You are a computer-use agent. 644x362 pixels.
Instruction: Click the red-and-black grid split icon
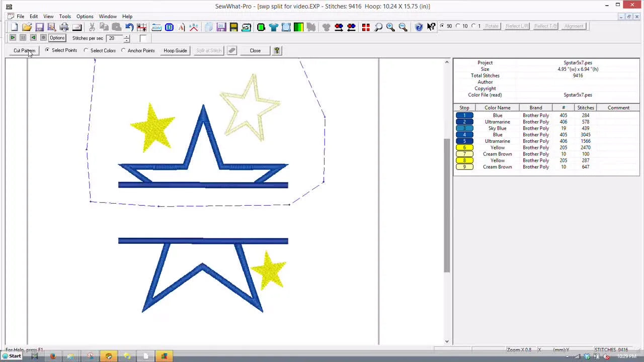pos(142,27)
